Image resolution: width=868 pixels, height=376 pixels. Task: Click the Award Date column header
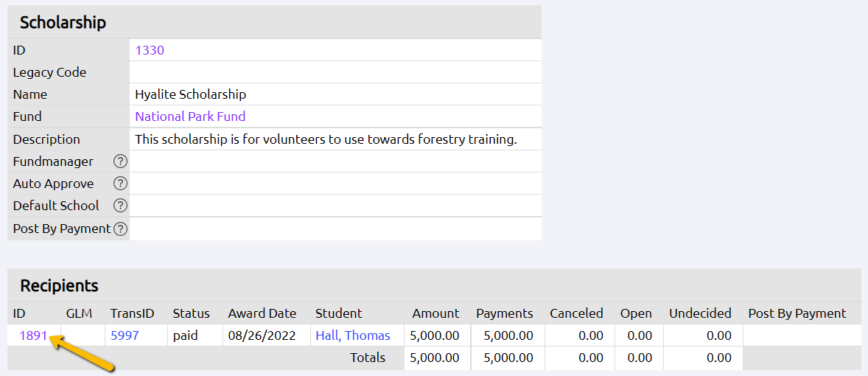tap(262, 313)
